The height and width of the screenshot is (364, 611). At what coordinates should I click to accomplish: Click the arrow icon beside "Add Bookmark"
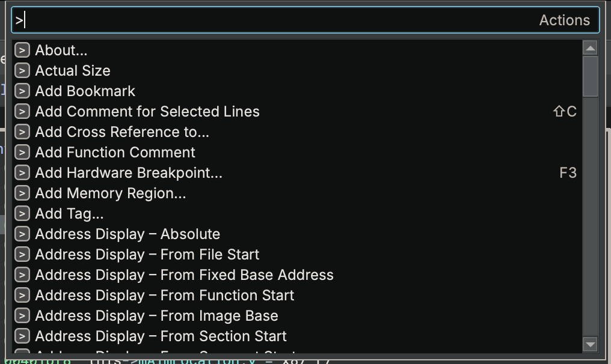pos(22,91)
